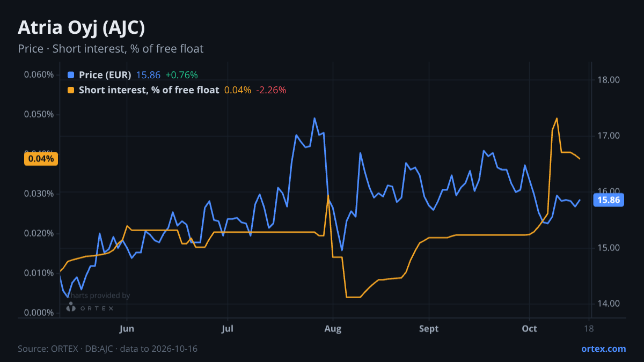Image resolution: width=644 pixels, height=362 pixels.
Task: Click the 0.060% left axis label
Action: click(x=39, y=75)
